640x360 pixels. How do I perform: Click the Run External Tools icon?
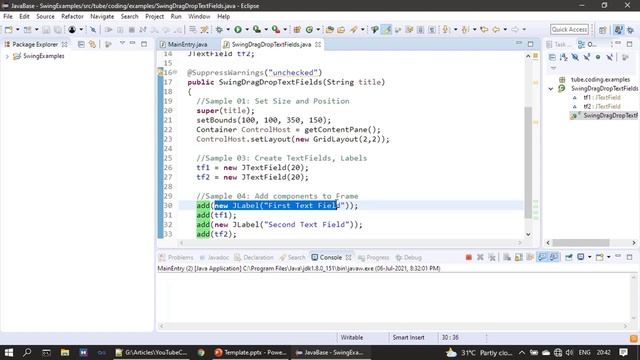coord(276,29)
